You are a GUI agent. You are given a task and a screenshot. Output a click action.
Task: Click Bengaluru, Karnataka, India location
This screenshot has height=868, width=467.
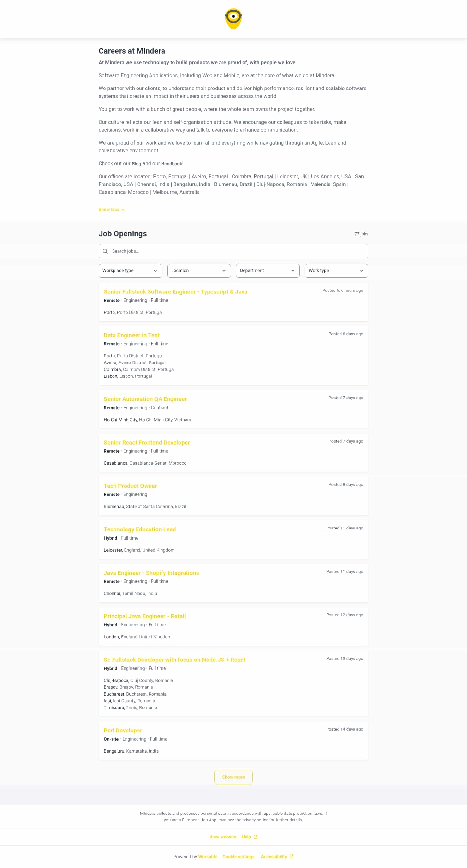(x=131, y=751)
